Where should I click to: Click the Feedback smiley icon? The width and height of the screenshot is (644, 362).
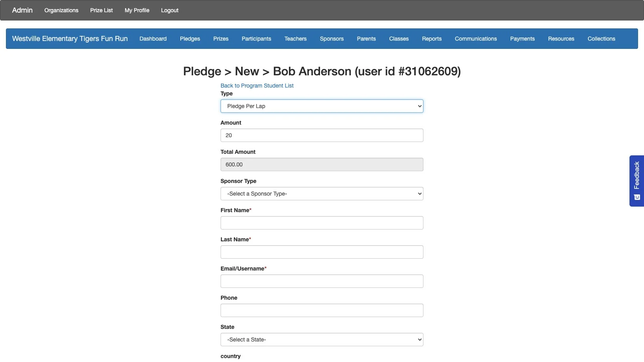[637, 197]
